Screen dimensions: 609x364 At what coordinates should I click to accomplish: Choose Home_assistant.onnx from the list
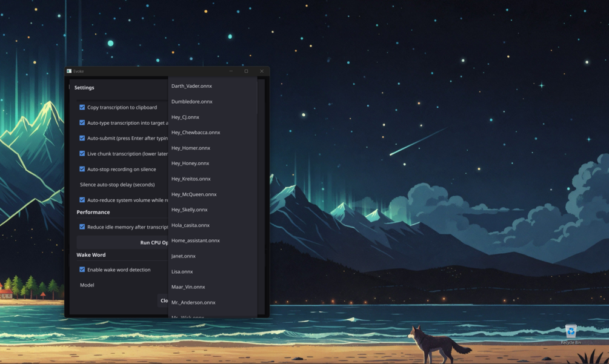tap(213, 240)
